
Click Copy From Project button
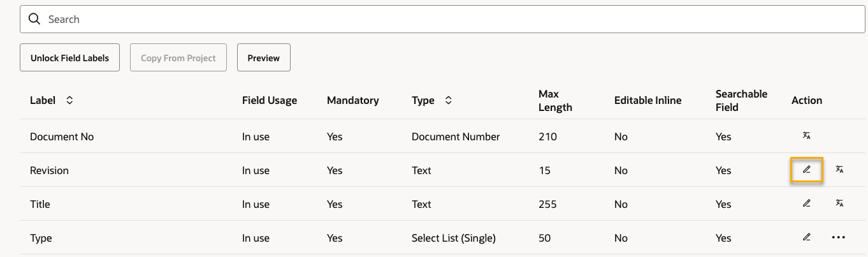click(x=178, y=57)
